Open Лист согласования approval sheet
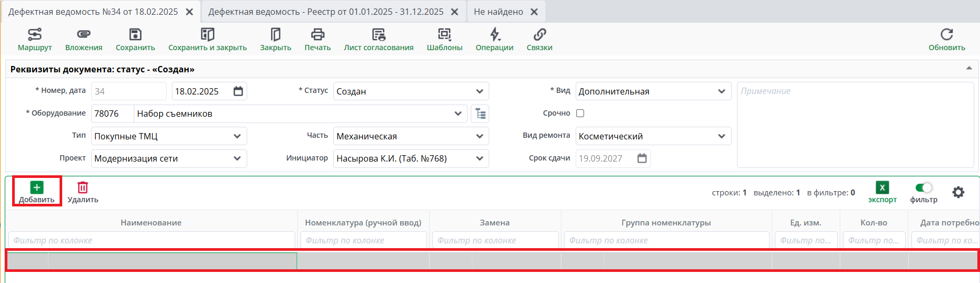 pos(379,35)
